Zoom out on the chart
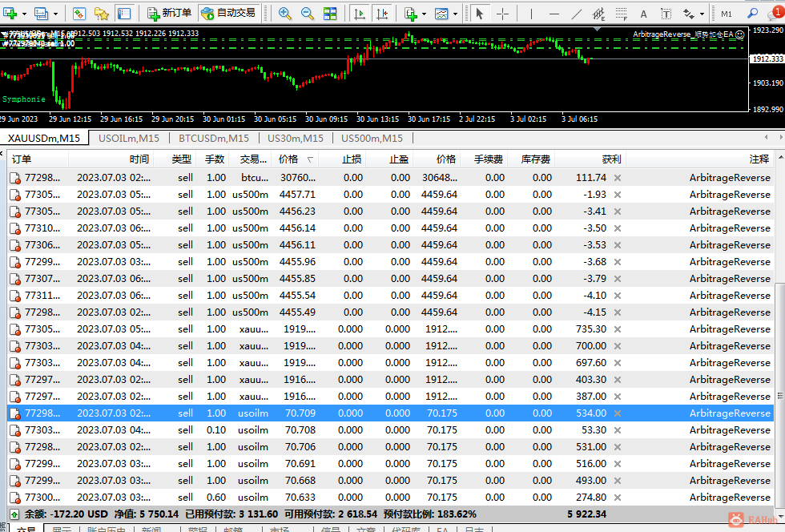This screenshot has height=532, width=785. [x=308, y=14]
